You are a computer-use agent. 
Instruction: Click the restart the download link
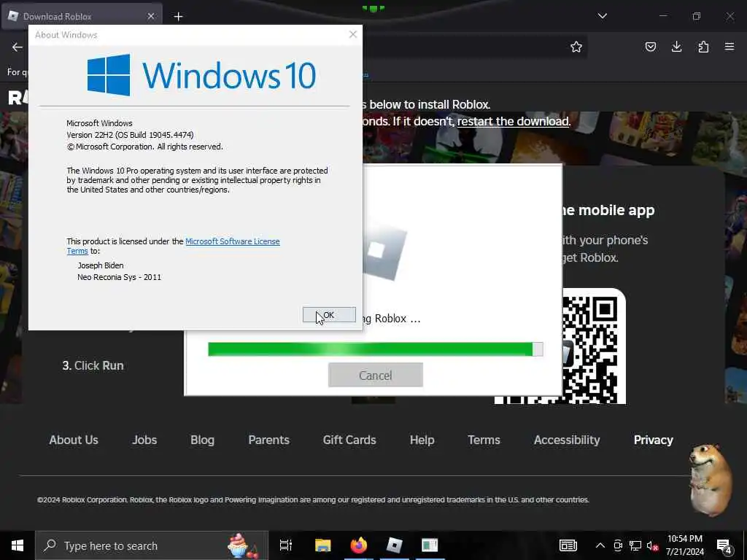tap(513, 122)
